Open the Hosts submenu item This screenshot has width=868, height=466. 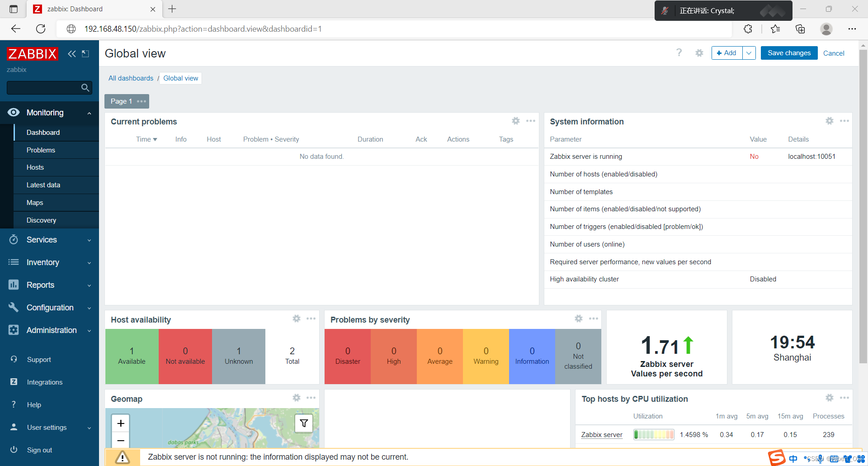57,167
